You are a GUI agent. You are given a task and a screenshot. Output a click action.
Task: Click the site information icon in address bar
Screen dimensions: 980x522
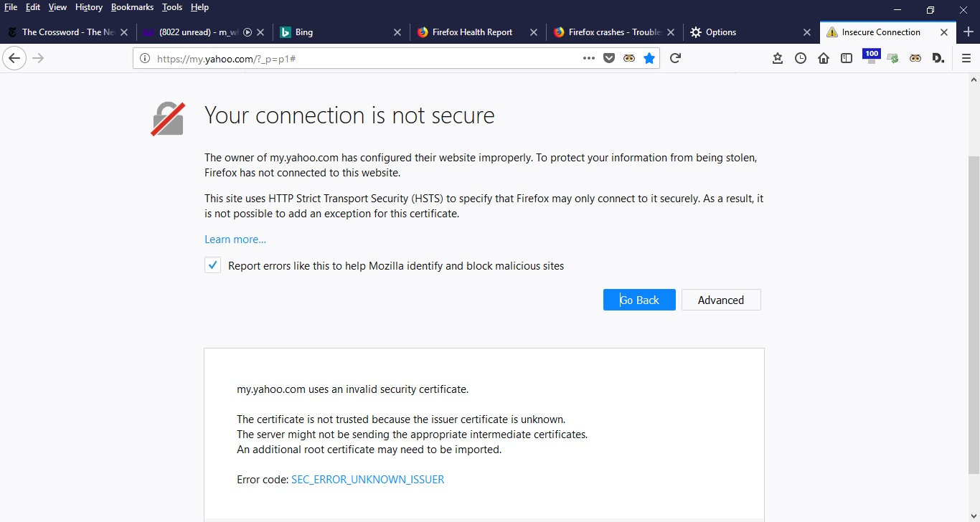click(x=145, y=59)
